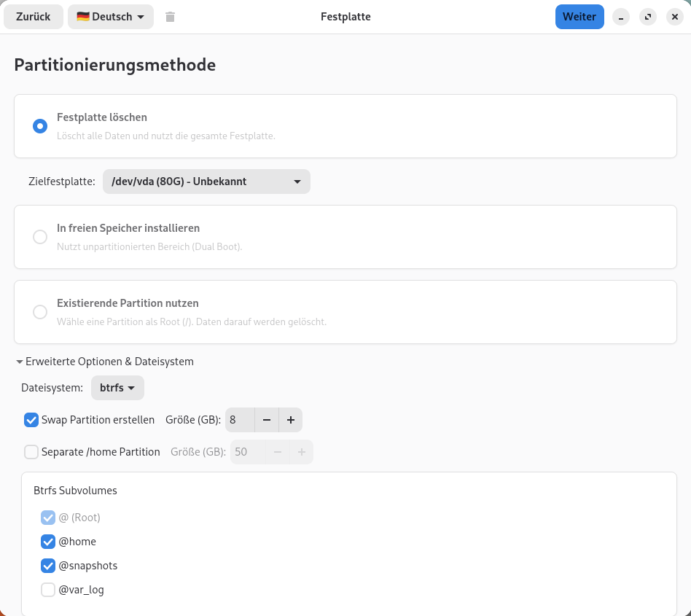This screenshot has height=616, width=691.
Task: Disable the @snapshots subvolume checkbox
Action: [x=48, y=566]
